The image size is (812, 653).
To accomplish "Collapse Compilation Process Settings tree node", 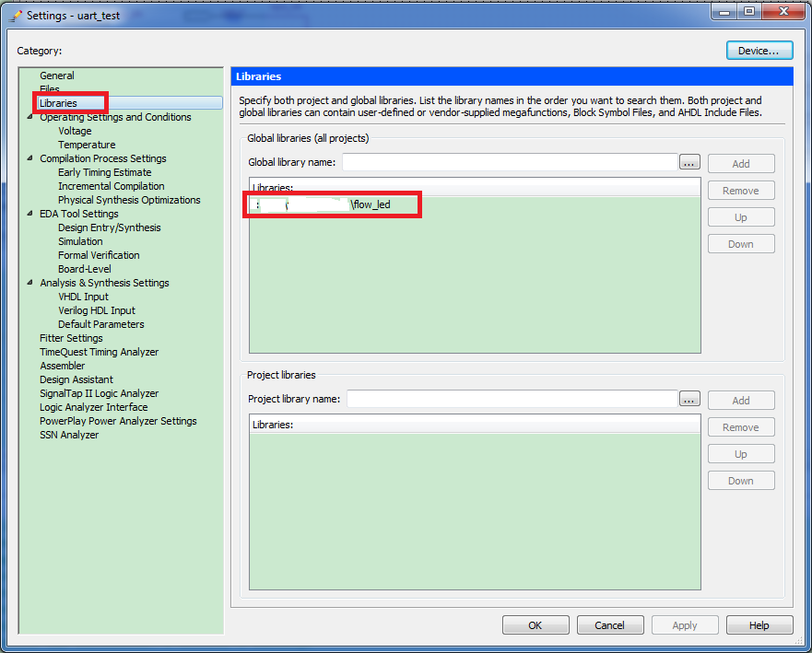I will click(30, 158).
